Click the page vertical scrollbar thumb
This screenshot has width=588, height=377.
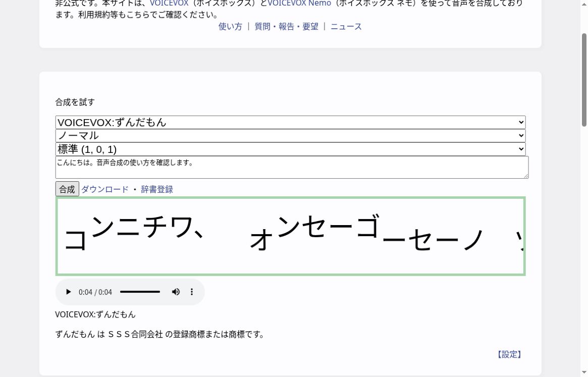[x=584, y=80]
